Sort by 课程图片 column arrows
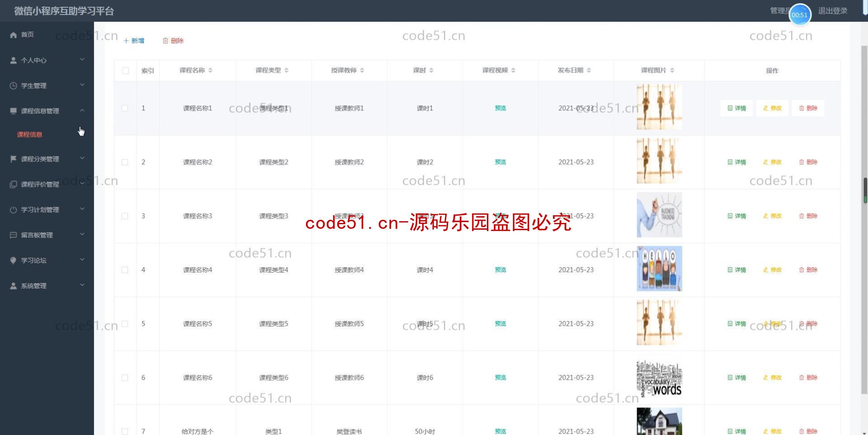Screen dimensions: 868x435 point(672,70)
